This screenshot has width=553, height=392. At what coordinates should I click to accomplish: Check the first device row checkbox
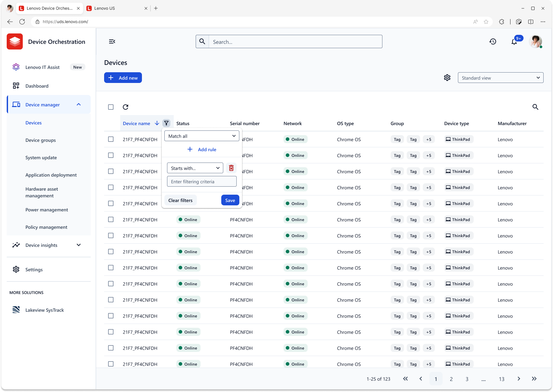tap(111, 139)
